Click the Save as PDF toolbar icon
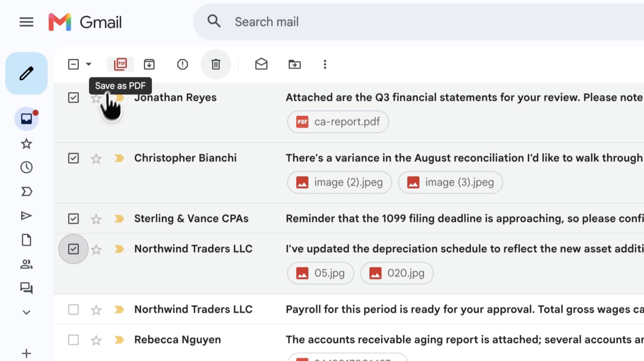The height and width of the screenshot is (361, 644). pyautogui.click(x=120, y=64)
